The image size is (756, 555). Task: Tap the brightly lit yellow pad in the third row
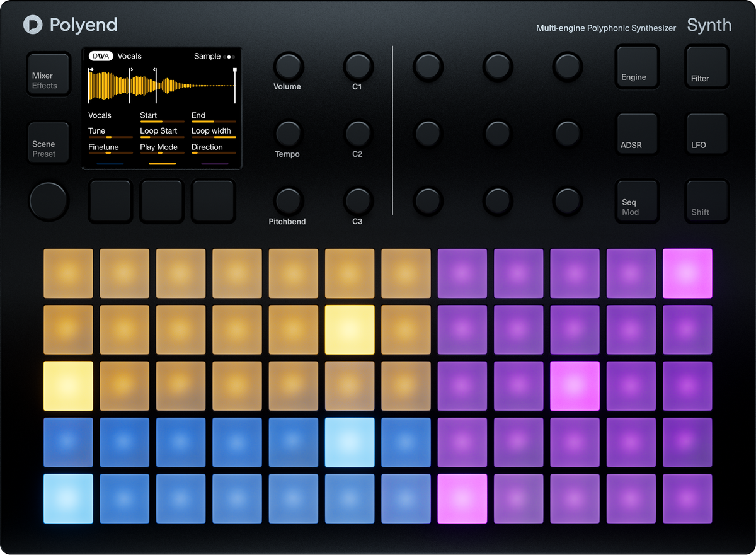68,386
